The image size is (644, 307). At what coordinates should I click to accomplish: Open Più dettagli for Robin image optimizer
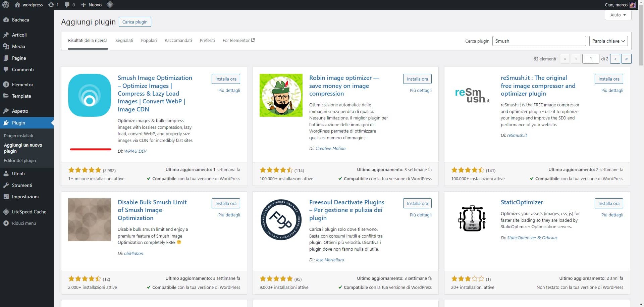(x=421, y=90)
